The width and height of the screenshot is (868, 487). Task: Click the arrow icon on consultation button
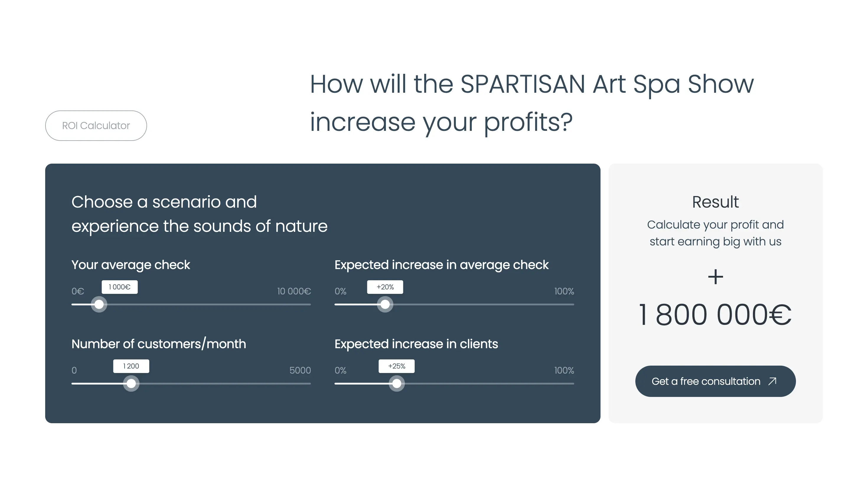pyautogui.click(x=772, y=381)
